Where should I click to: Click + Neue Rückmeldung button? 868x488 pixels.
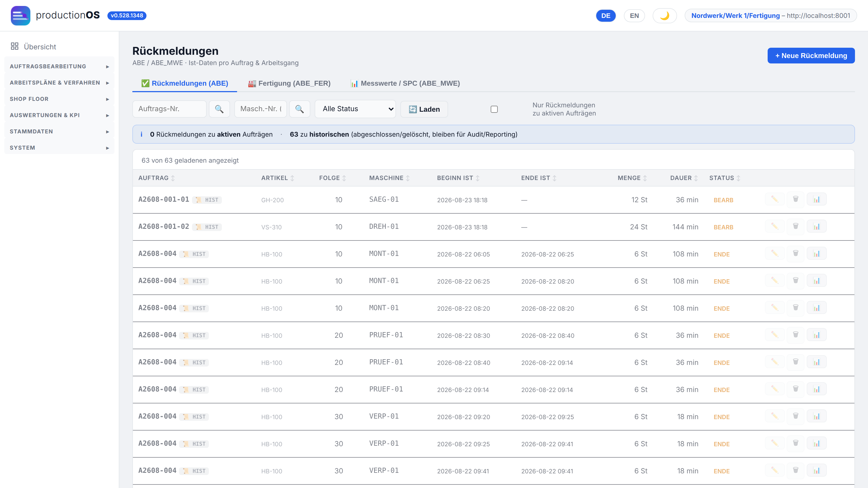[x=811, y=56]
